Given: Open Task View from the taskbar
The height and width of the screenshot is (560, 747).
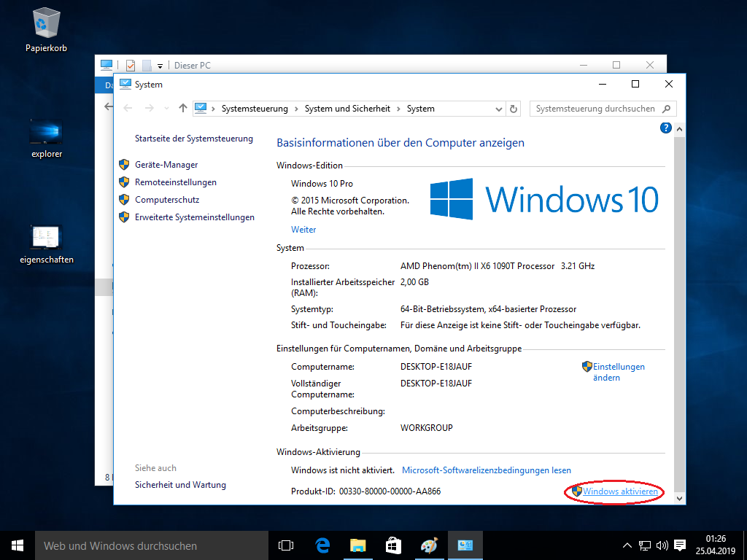Looking at the screenshot, I should (x=285, y=545).
